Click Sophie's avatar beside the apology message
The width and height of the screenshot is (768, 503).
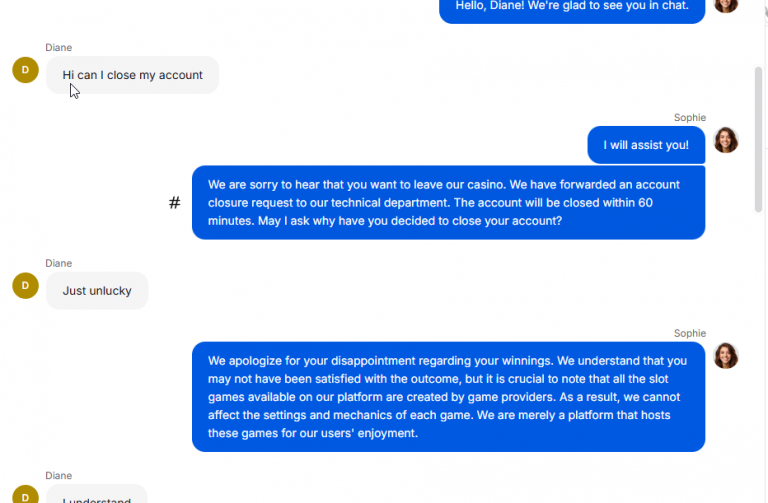[726, 356]
